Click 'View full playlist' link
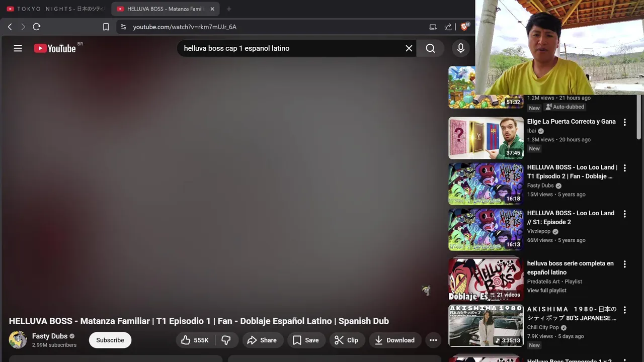The image size is (644, 362). [x=547, y=291]
